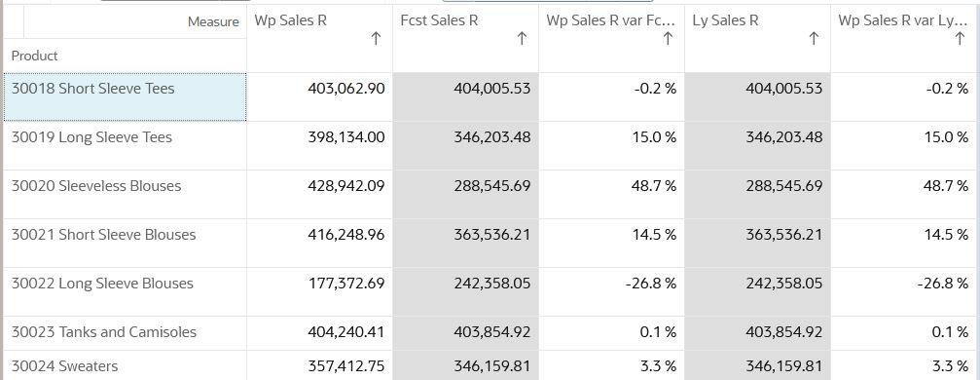Image resolution: width=980 pixels, height=380 pixels.
Task: Click sort arrow under Wp Sales R var Fc
Action: tap(668, 39)
